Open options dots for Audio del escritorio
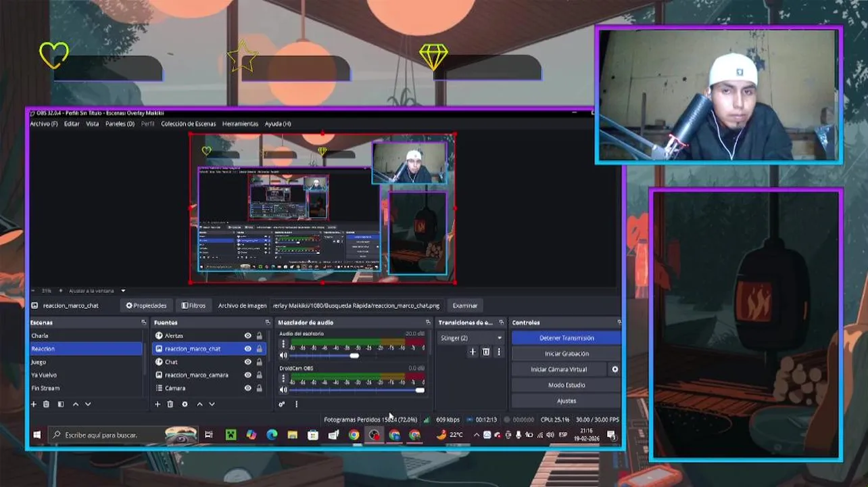 pyautogui.click(x=283, y=344)
